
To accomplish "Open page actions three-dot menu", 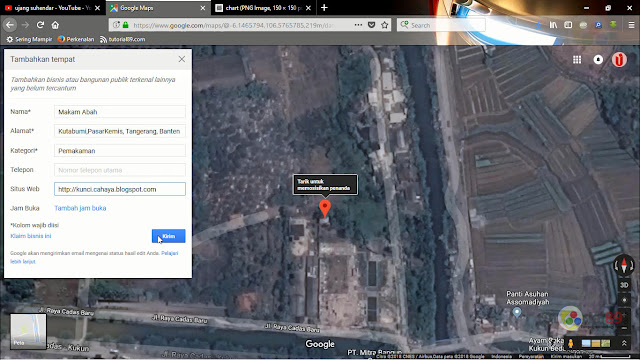I will click(x=358, y=25).
